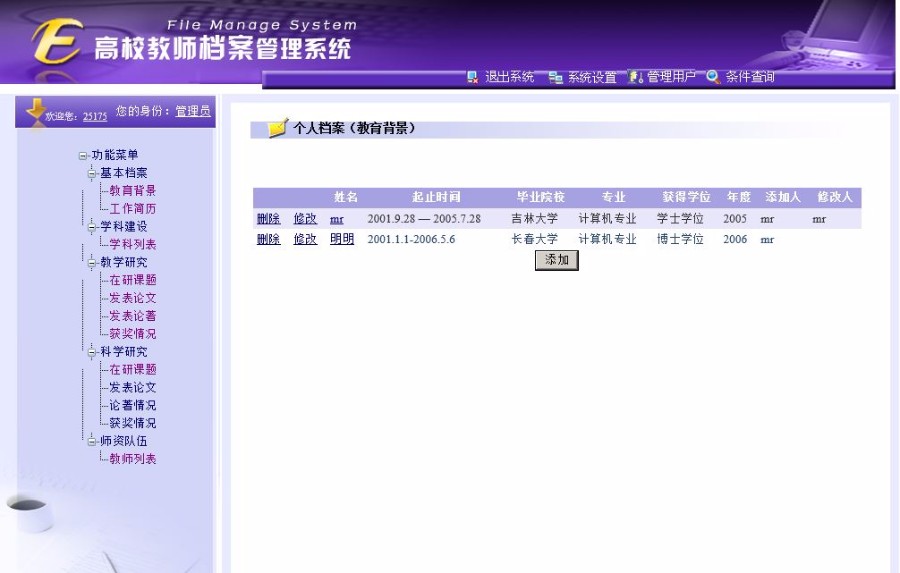Collapse the 师资队伍 tree node

92,442
